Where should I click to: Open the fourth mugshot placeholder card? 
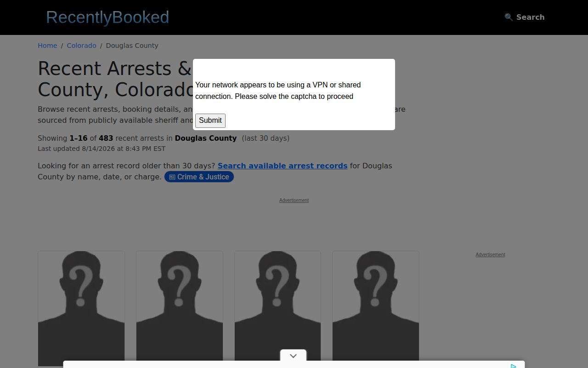[376, 308]
